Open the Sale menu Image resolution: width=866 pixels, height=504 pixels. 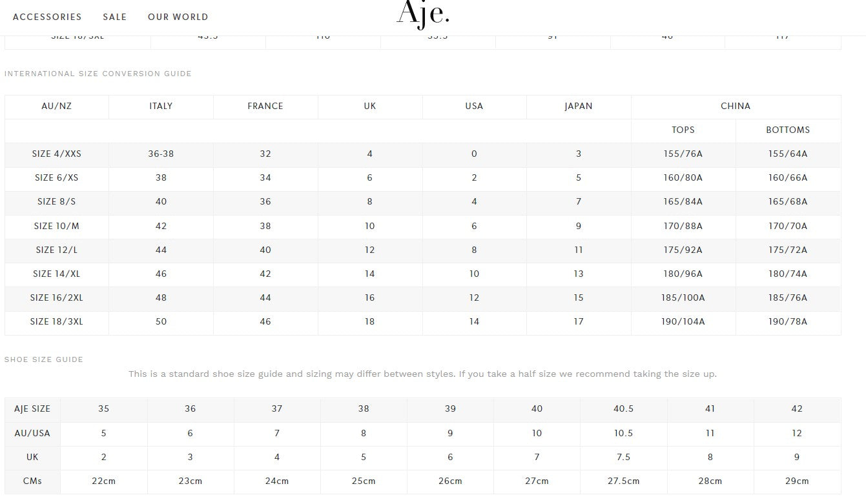coord(115,17)
